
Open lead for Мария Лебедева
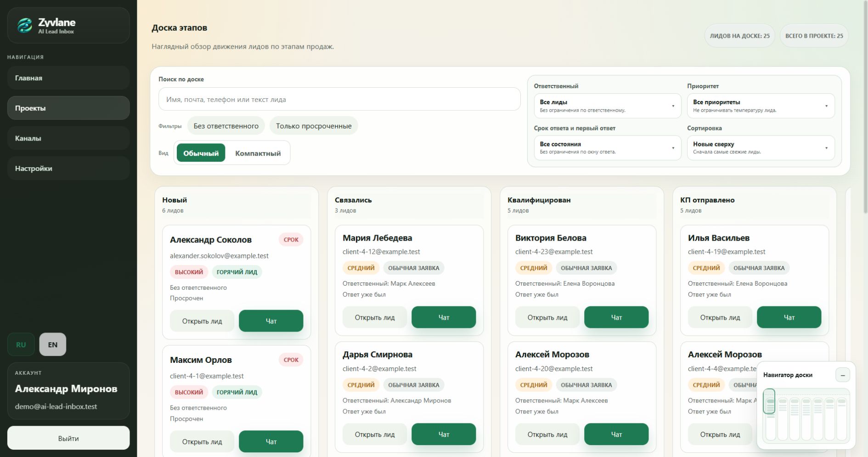[x=375, y=317]
